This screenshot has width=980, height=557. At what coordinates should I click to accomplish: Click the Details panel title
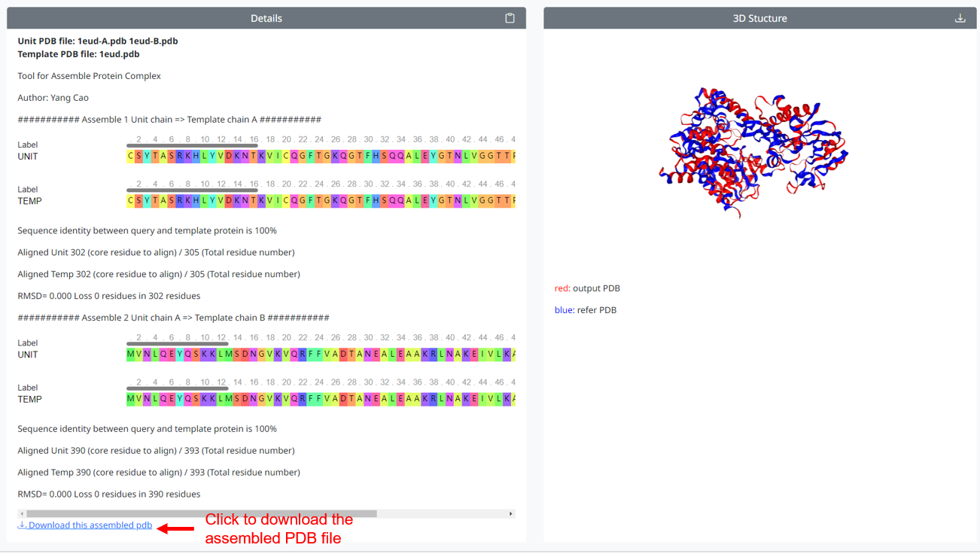pyautogui.click(x=266, y=18)
